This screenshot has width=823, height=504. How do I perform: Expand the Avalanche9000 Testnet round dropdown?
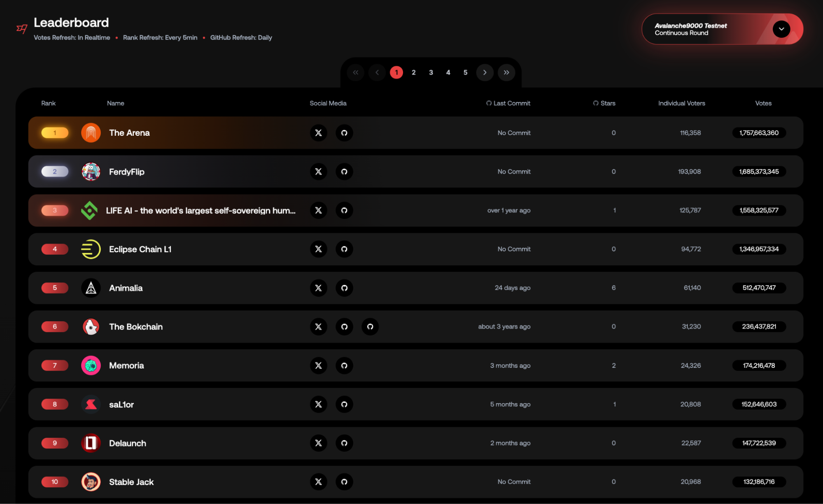pos(781,29)
